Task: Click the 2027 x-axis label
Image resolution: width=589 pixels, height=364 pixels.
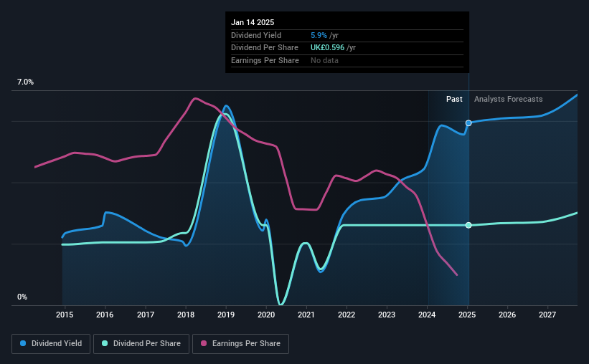Action: [x=547, y=315]
